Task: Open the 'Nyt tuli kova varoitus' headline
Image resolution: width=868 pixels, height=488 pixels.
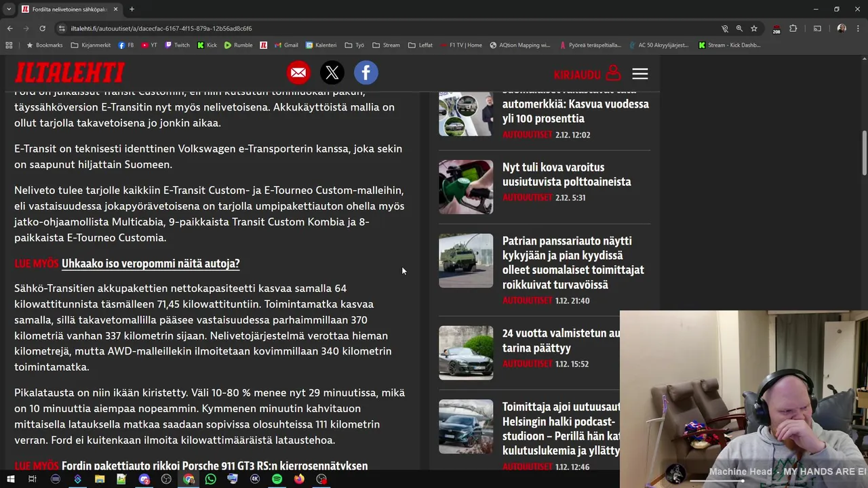Action: 567,174
